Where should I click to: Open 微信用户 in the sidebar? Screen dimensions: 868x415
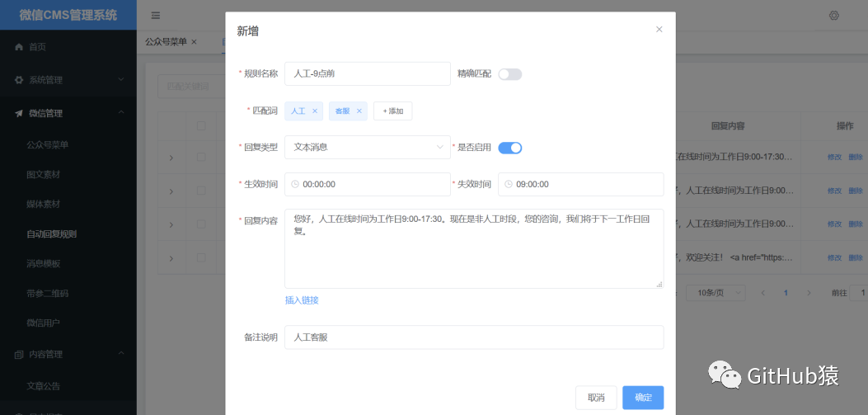43,323
